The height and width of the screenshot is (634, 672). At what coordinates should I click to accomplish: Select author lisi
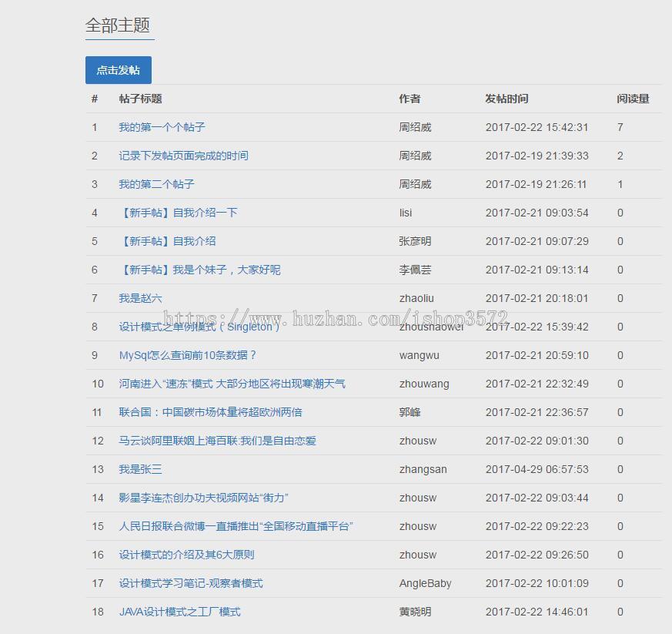tap(406, 213)
